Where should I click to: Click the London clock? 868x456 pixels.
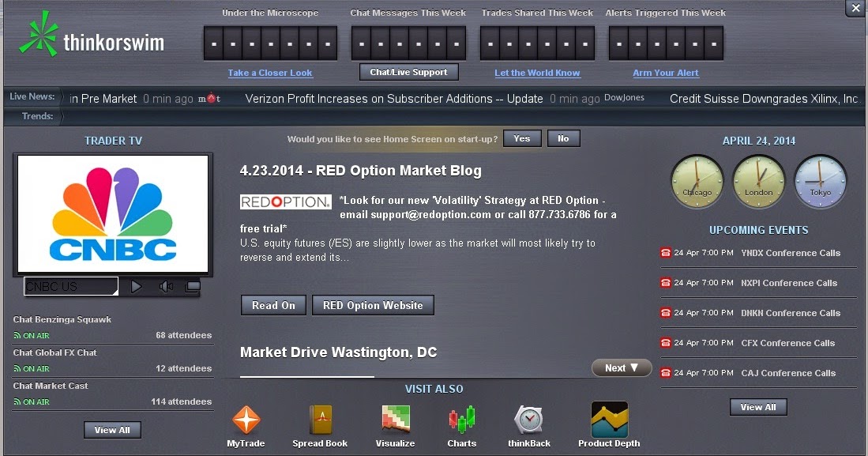[758, 182]
